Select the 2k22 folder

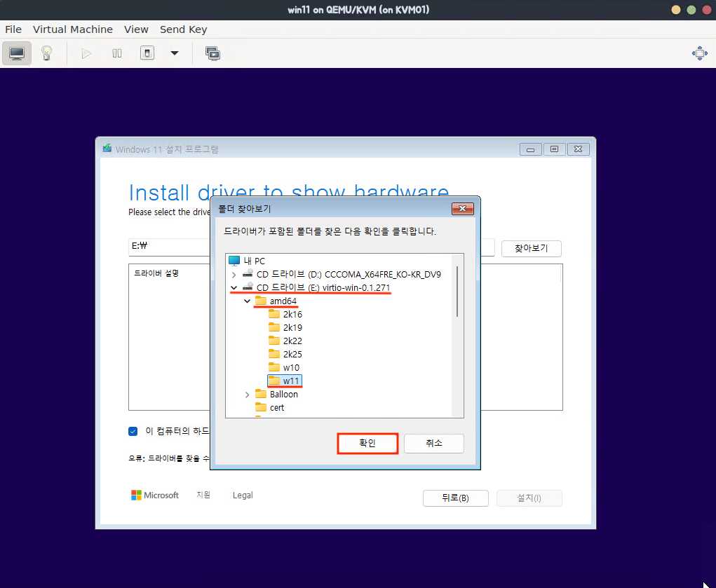point(292,341)
